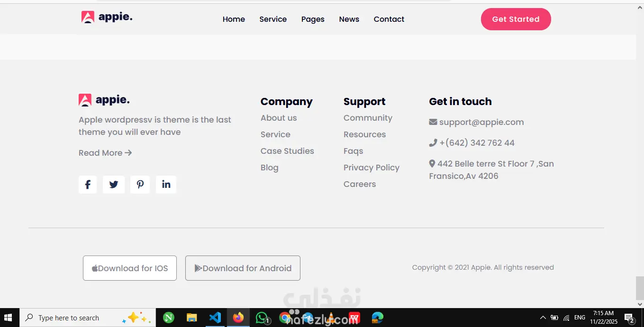644x327 pixels.
Task: Open the notification center icon
Action: (x=629, y=318)
